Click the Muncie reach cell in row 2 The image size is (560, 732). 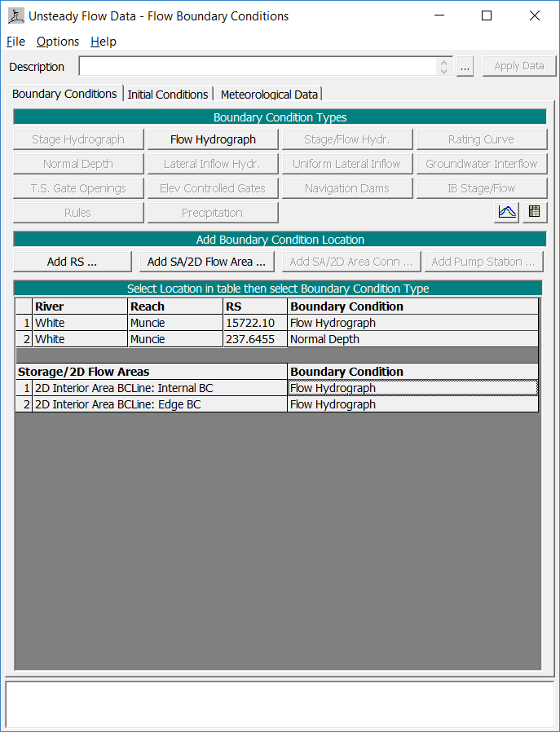tap(176, 339)
